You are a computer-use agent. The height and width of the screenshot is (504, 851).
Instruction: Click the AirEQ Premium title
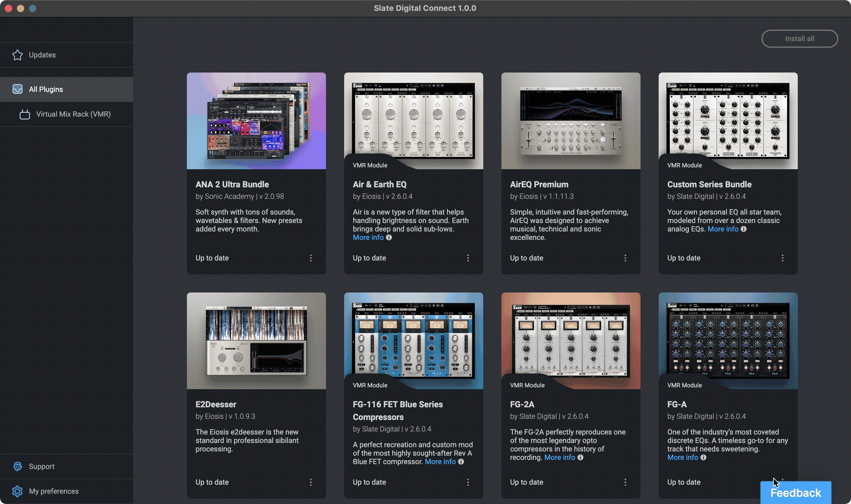pos(539,184)
